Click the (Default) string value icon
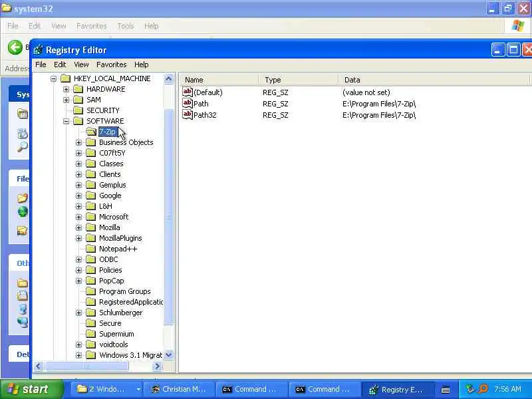The height and width of the screenshot is (399, 532). pyautogui.click(x=188, y=92)
